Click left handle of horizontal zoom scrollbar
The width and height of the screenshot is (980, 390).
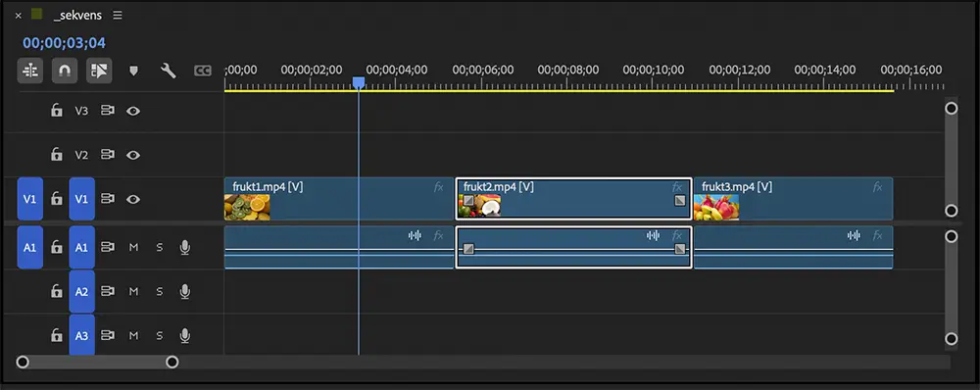click(23, 362)
